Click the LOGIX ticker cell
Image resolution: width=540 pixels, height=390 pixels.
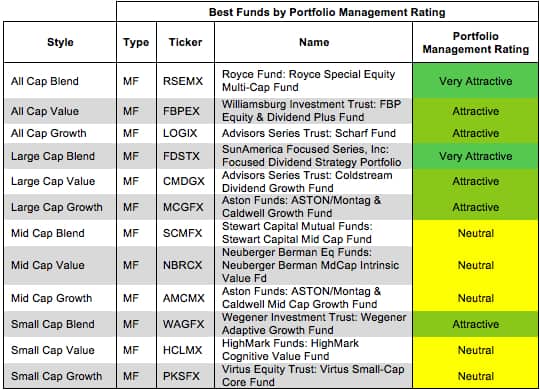(180, 133)
